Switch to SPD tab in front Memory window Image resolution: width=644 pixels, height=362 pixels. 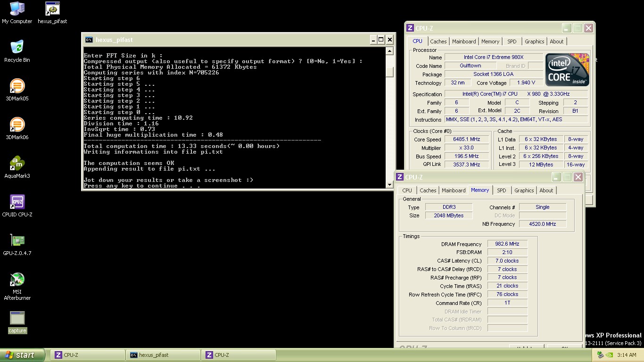pos(502,190)
